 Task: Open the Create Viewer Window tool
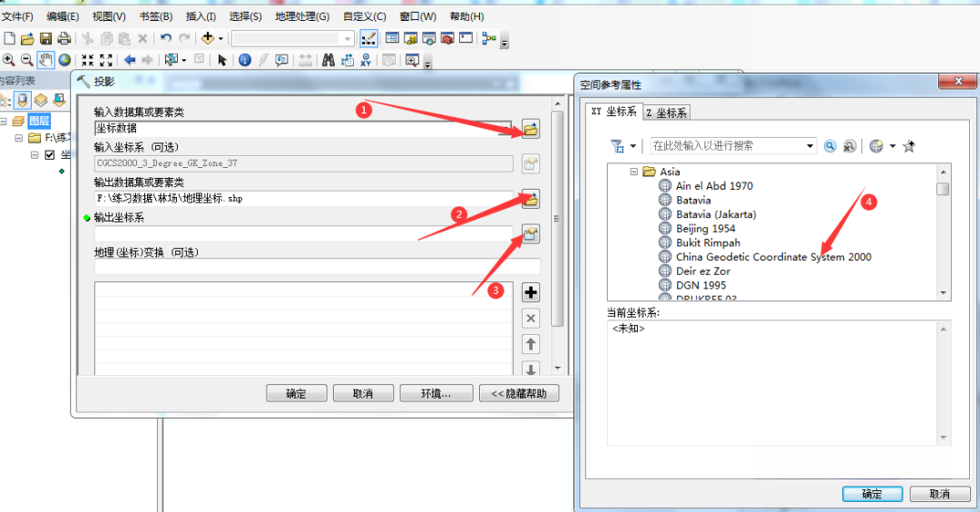tap(412, 60)
